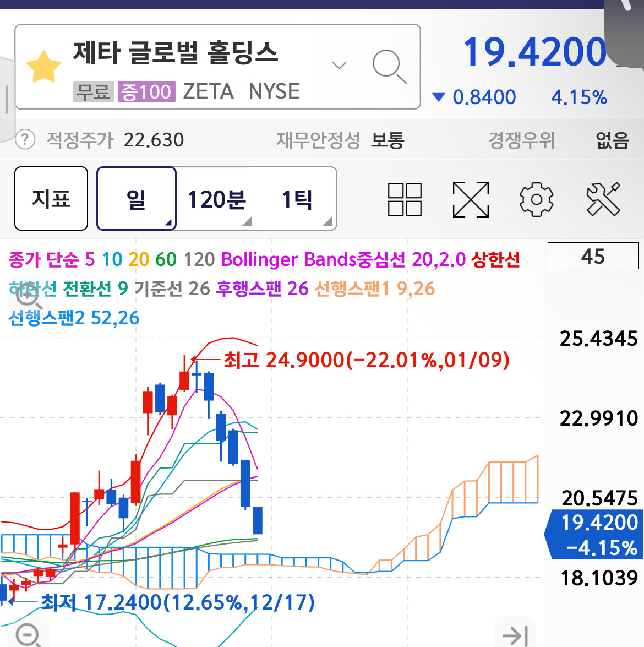This screenshot has width=644, height=647.
Task: Select the 120분 chart period
Action: 216,200
